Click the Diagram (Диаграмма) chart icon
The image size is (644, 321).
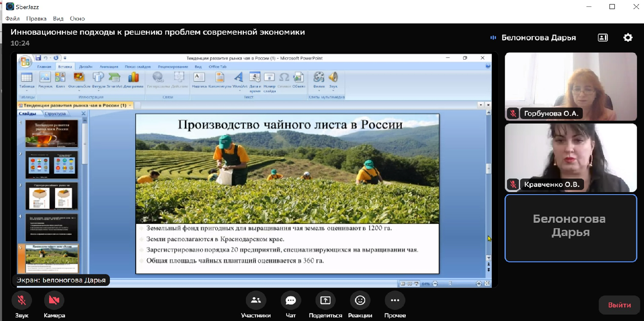coord(133,77)
